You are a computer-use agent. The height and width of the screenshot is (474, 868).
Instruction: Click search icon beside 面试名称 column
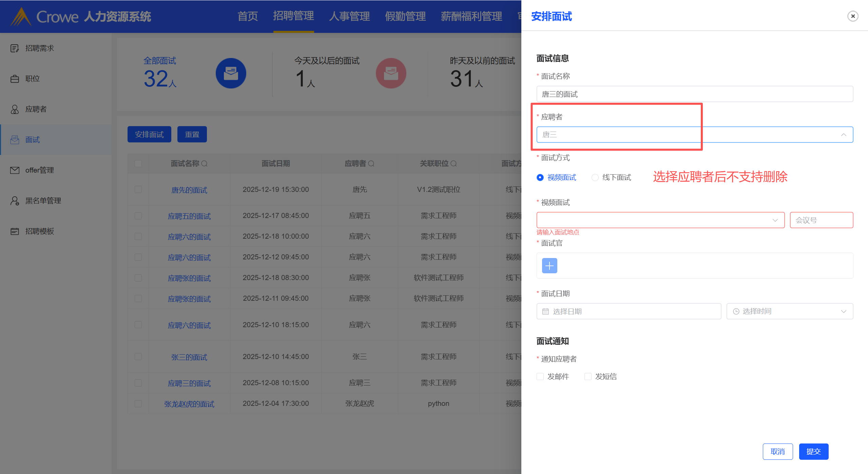(x=204, y=164)
